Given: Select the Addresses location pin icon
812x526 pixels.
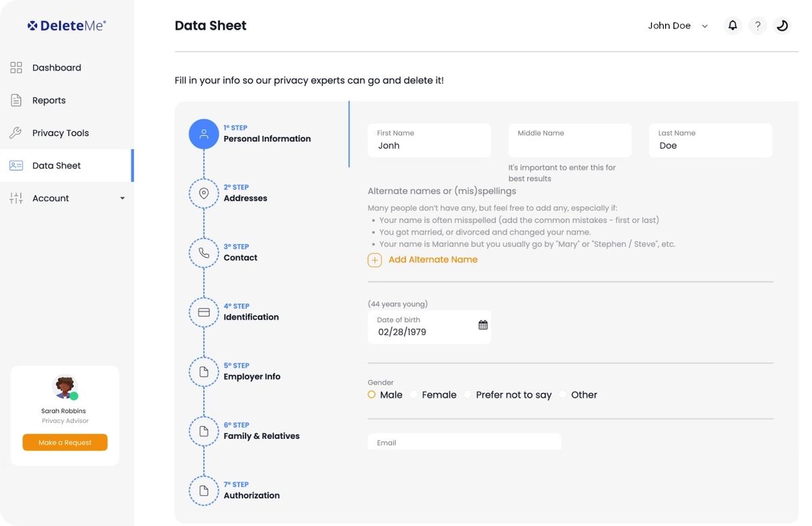Looking at the screenshot, I should 204,193.
